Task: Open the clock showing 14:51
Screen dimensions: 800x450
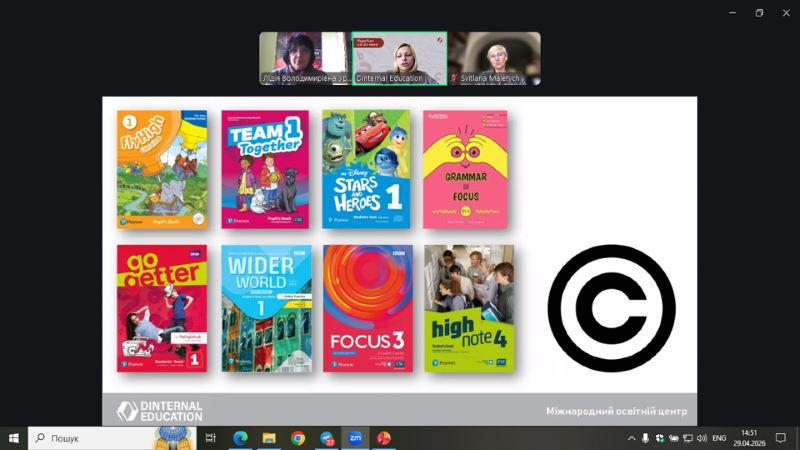Action: [x=749, y=438]
